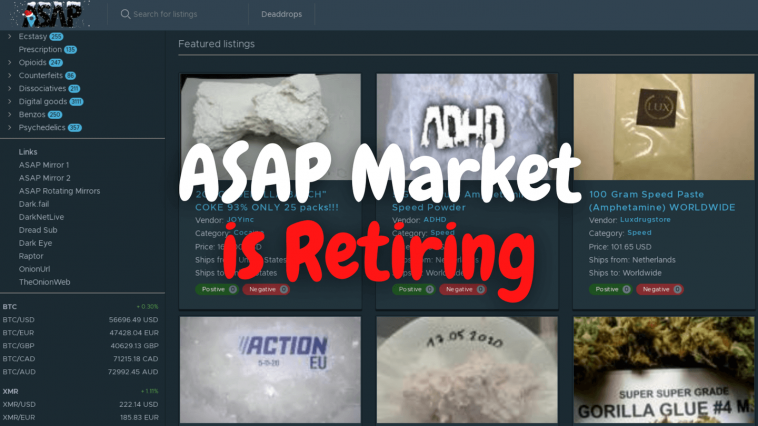The width and height of the screenshot is (758, 426).
Task: Click the Benzos count badge 250
Action: pos(55,115)
